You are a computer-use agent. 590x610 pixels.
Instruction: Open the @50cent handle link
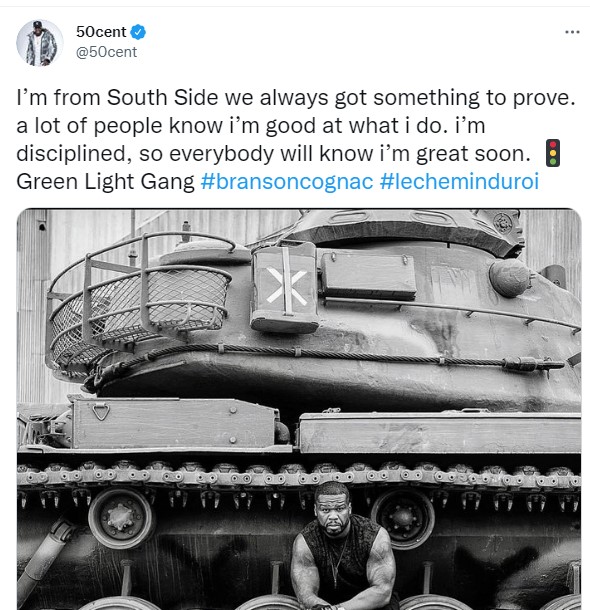106,52
